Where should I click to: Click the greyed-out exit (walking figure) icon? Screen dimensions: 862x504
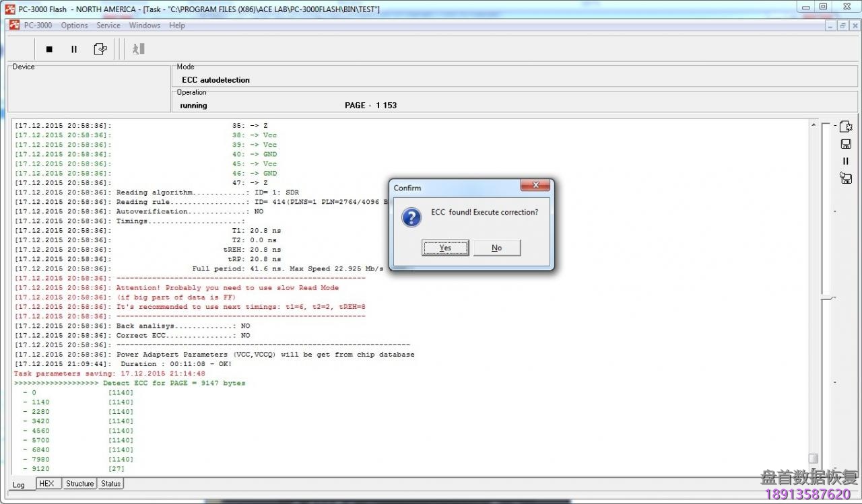coord(138,49)
